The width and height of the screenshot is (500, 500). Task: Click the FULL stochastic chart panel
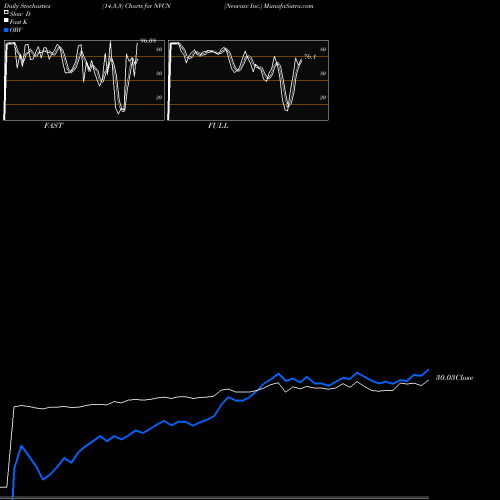pyautogui.click(x=248, y=80)
